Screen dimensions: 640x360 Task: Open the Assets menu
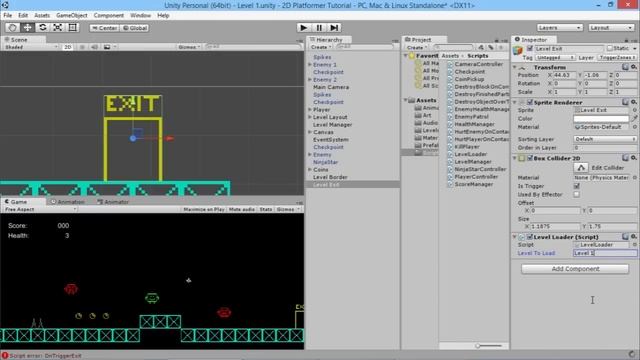coord(42,15)
